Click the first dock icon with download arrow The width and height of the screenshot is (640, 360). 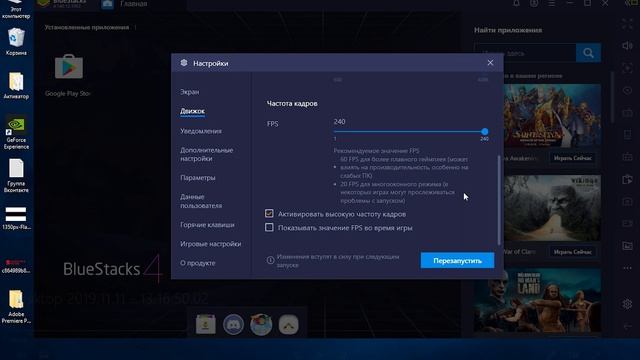(x=206, y=324)
